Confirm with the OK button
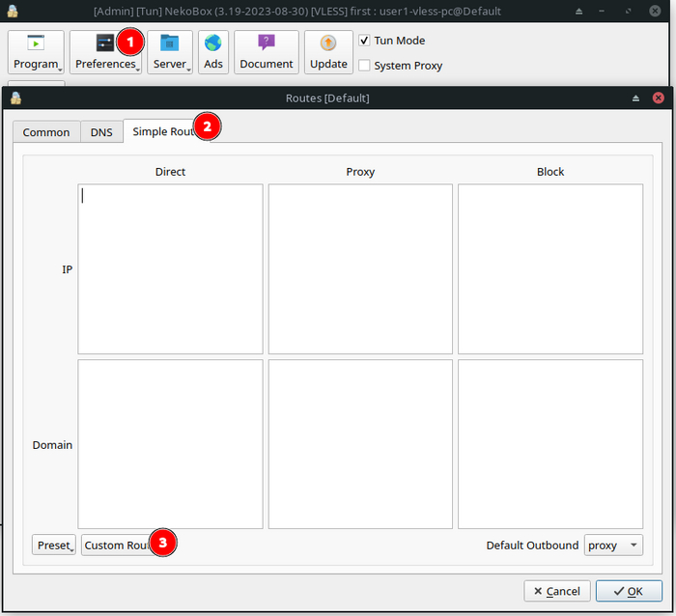The width and height of the screenshot is (676, 616). tap(629, 591)
